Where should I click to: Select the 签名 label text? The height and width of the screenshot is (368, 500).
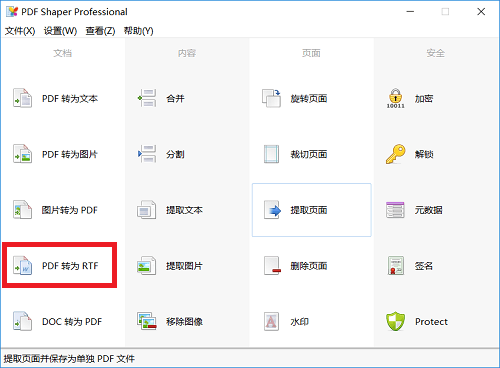pyautogui.click(x=424, y=266)
